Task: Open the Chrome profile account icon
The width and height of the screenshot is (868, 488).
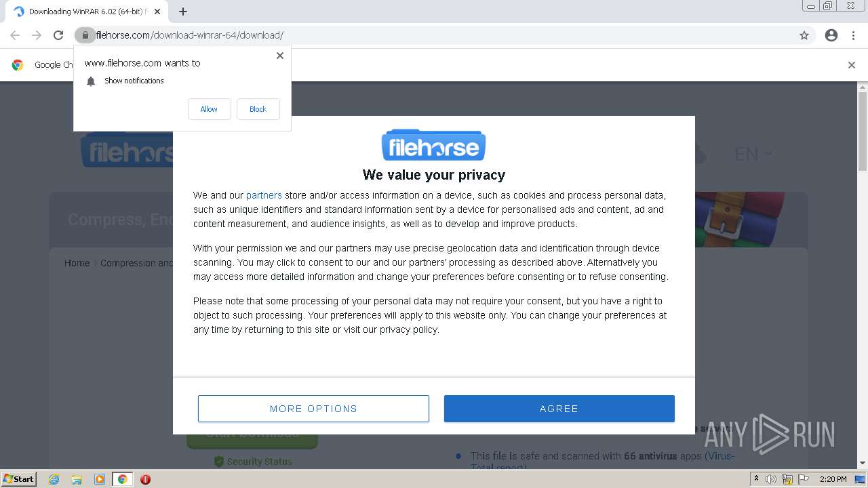Action: point(831,35)
